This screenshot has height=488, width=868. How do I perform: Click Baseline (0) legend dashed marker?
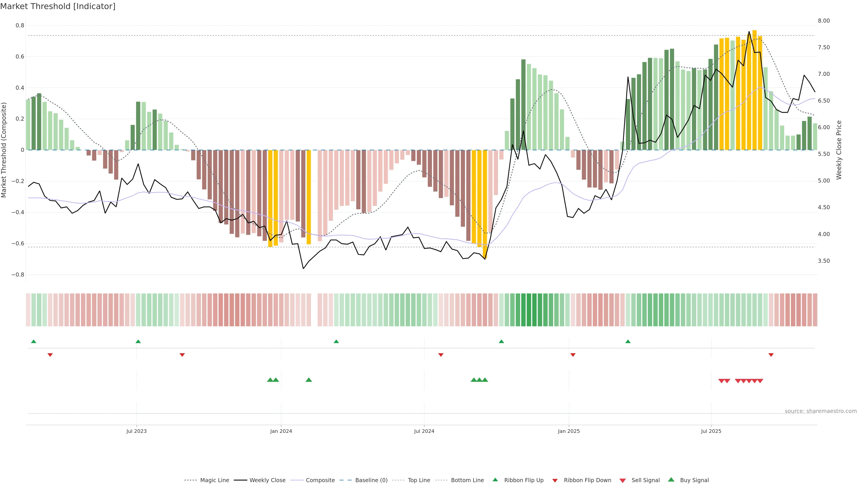coord(345,480)
